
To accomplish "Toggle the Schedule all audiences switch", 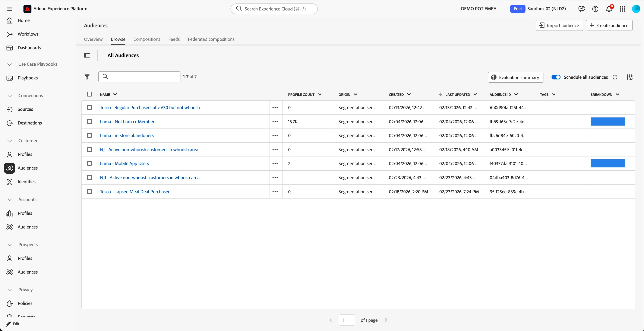I will 556,77.
